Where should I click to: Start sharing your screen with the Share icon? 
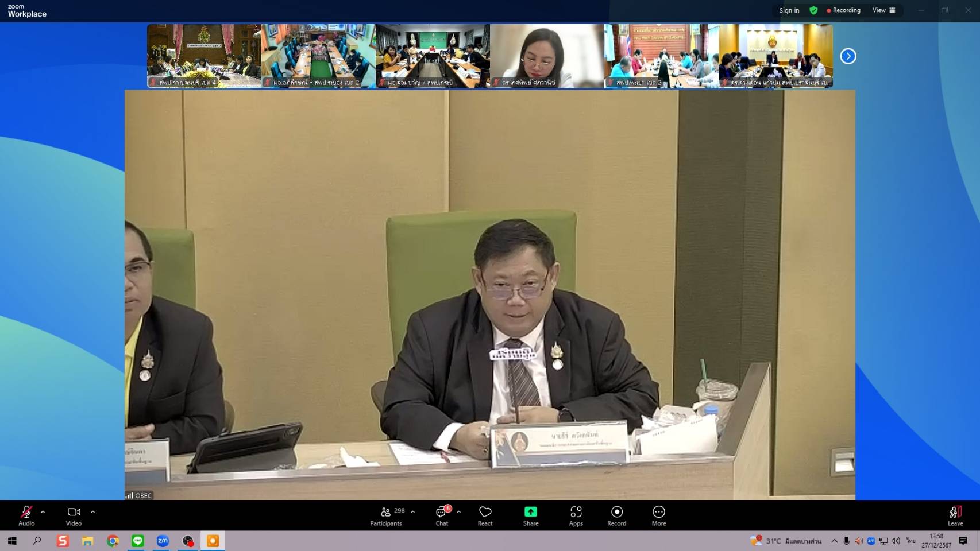click(530, 515)
